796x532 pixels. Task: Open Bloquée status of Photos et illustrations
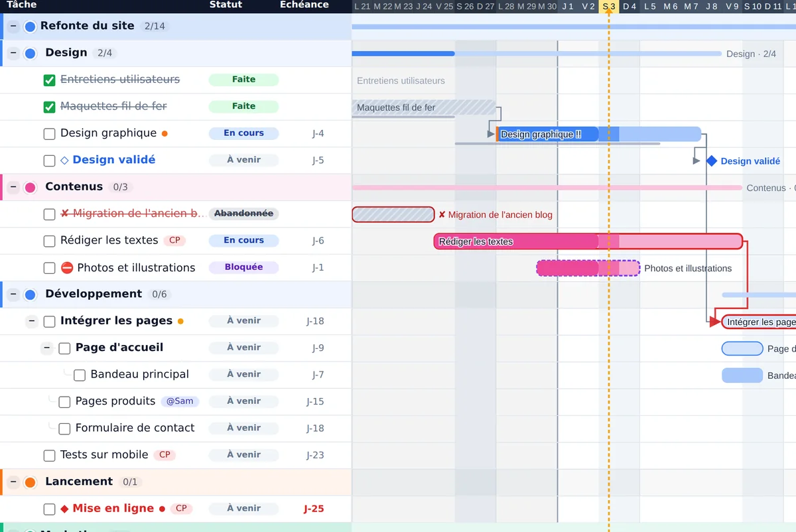pyautogui.click(x=243, y=267)
